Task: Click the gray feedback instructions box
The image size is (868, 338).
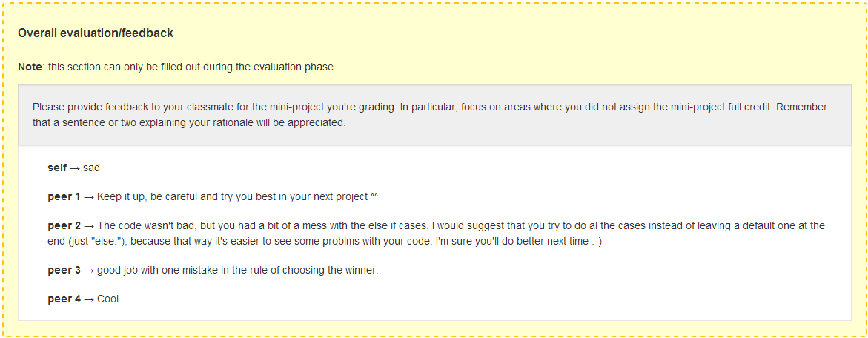Action: (x=434, y=115)
